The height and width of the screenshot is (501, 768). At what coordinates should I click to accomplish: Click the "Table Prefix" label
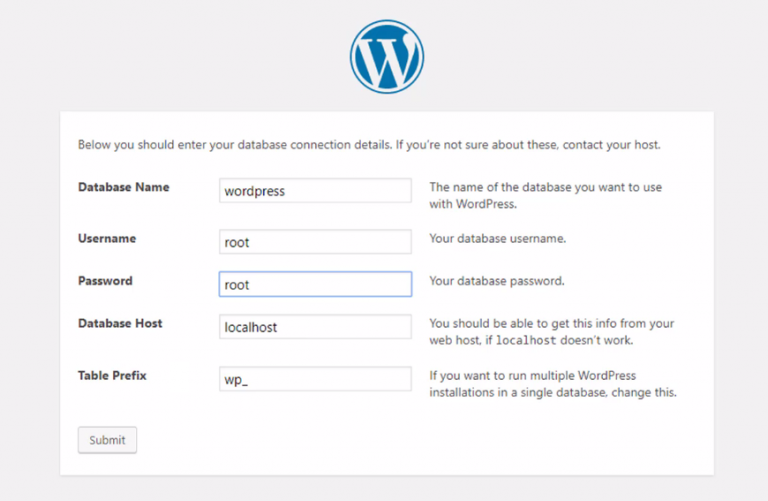114,376
